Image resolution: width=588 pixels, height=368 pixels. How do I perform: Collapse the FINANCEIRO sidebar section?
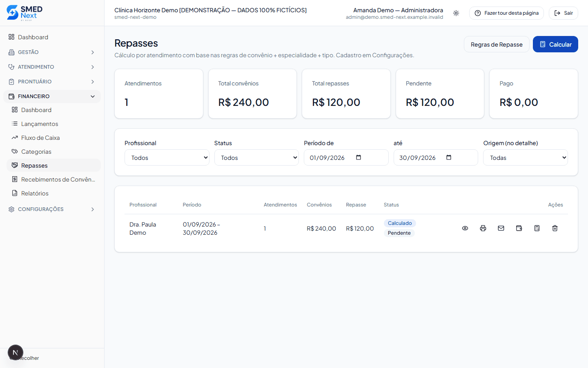52,96
